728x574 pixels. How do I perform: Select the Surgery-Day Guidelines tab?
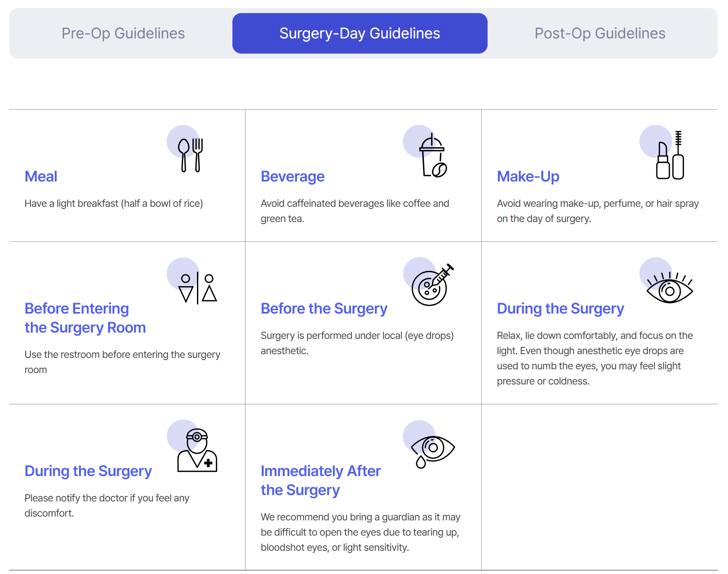pos(360,33)
